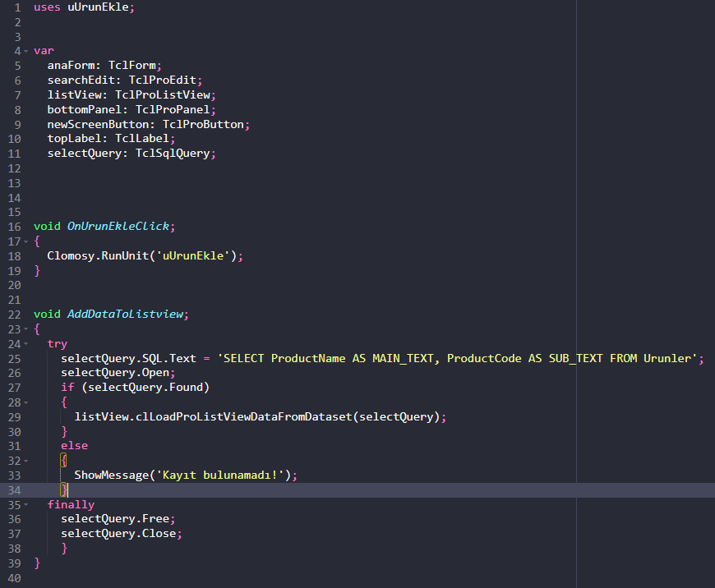Image resolution: width=715 pixels, height=588 pixels.
Task: Click the highlighted opening brace on line 32
Action: [x=64, y=461]
